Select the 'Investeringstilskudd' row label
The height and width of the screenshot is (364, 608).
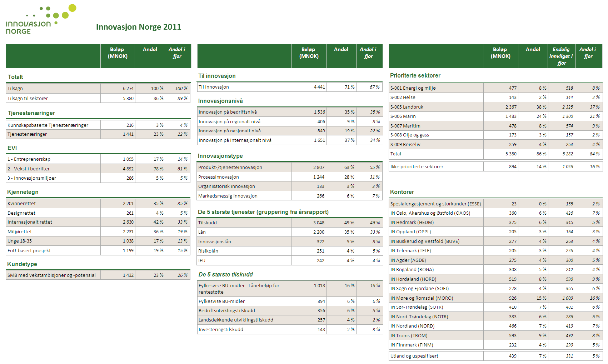tap(221, 329)
